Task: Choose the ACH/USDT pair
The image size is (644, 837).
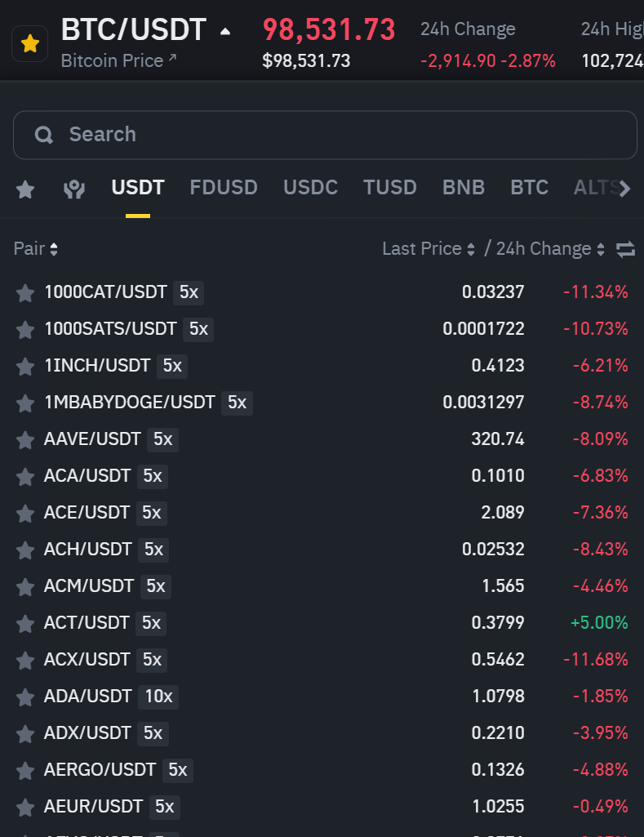Action: [322, 550]
